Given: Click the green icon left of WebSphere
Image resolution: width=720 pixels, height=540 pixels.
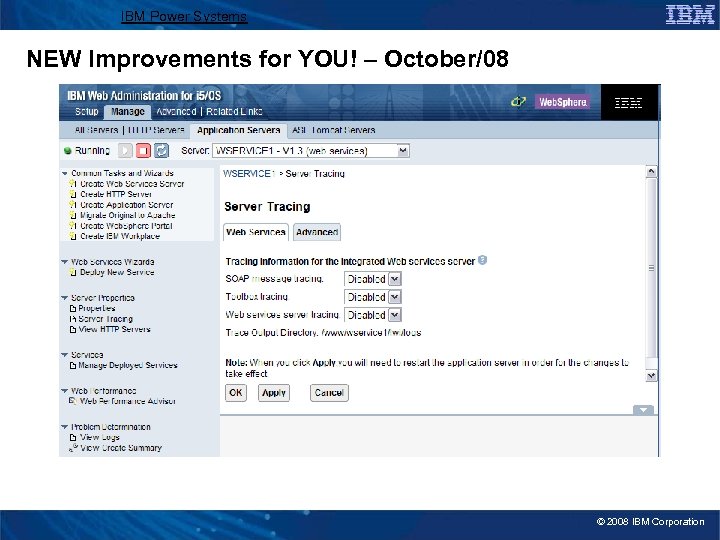Looking at the screenshot, I should click(x=518, y=101).
